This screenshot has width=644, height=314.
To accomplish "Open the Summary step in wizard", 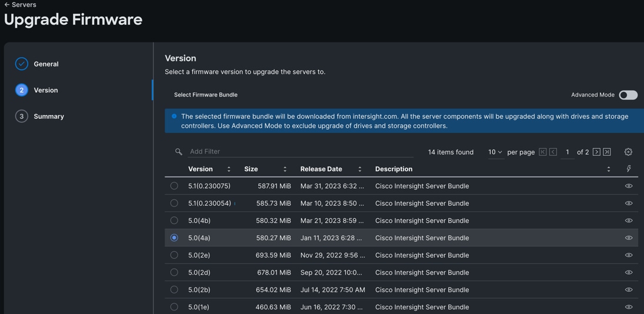I will pyautogui.click(x=49, y=116).
